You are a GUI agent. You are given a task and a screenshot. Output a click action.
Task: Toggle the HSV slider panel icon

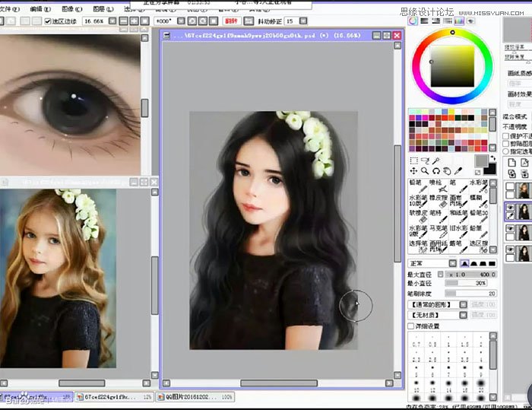436,21
